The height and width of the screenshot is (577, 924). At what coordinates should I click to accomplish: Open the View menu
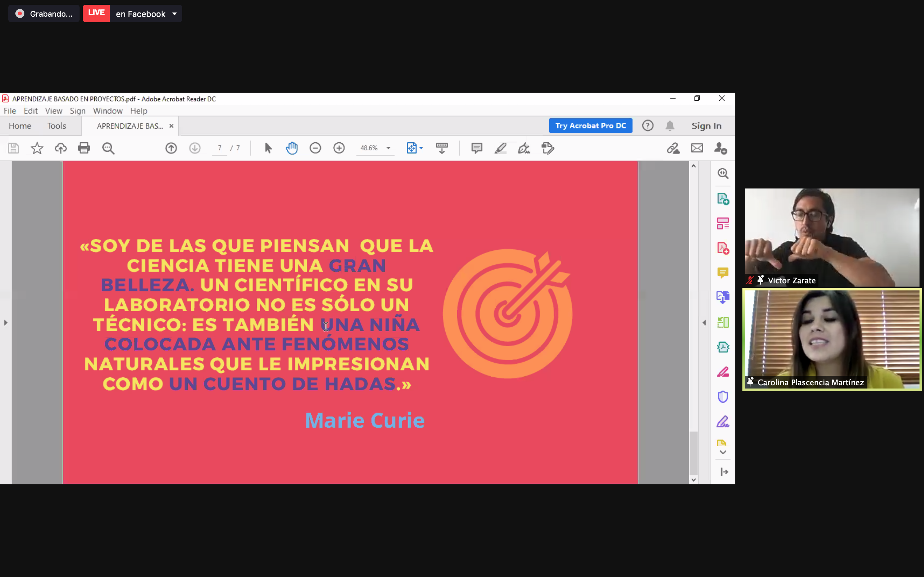[x=54, y=111]
